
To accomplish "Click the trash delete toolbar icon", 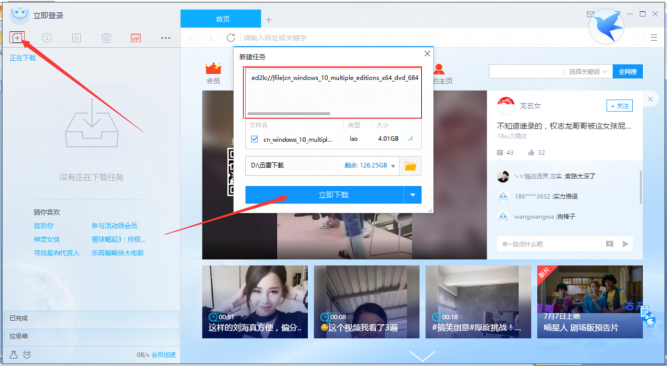I will (106, 38).
